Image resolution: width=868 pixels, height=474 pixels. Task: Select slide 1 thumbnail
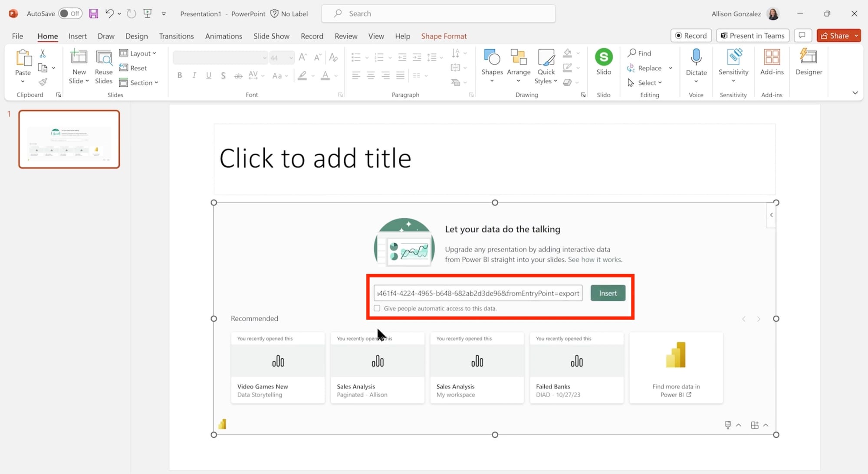click(x=69, y=139)
